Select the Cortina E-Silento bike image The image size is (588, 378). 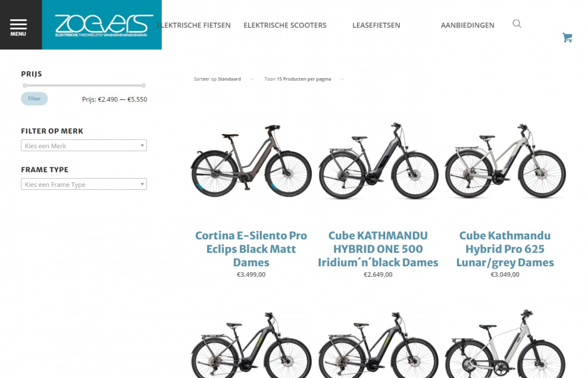click(251, 160)
